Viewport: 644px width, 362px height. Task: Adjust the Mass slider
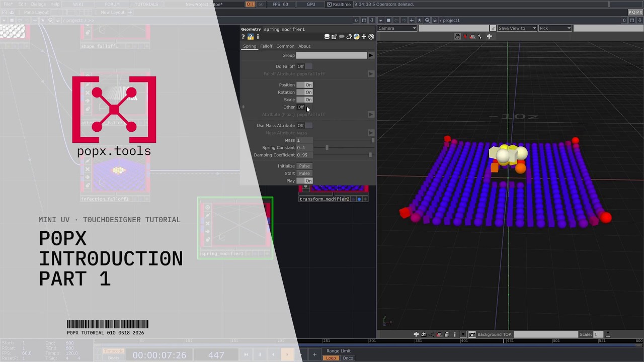click(x=344, y=140)
